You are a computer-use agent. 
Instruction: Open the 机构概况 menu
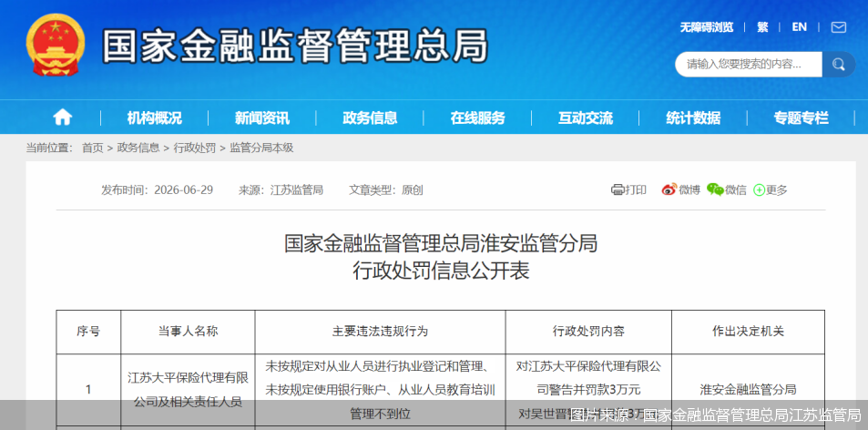coord(155,118)
